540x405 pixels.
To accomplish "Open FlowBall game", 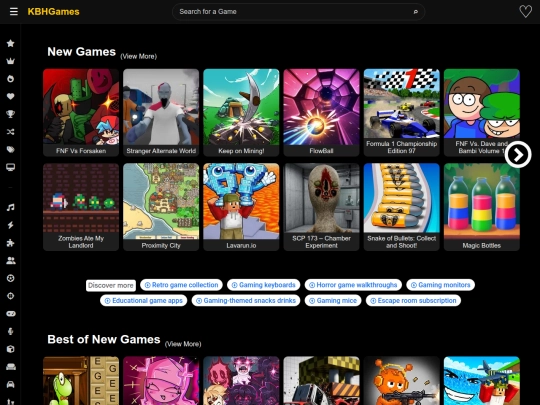I will point(321,113).
